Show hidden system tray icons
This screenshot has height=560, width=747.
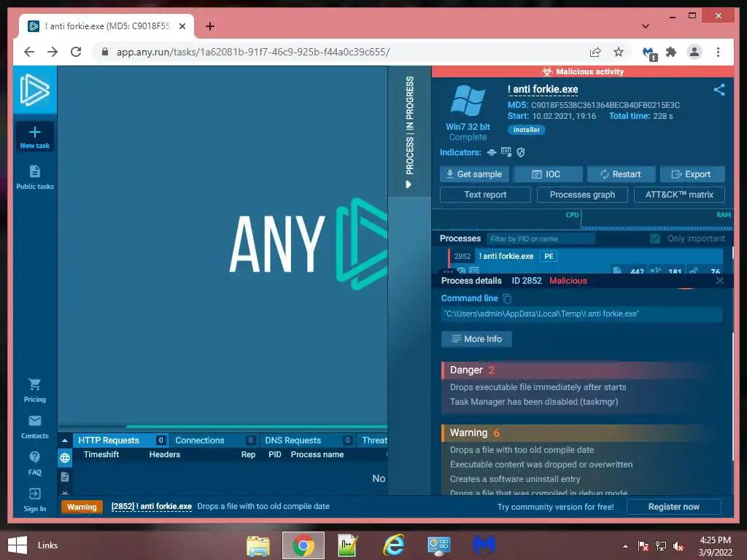(625, 545)
